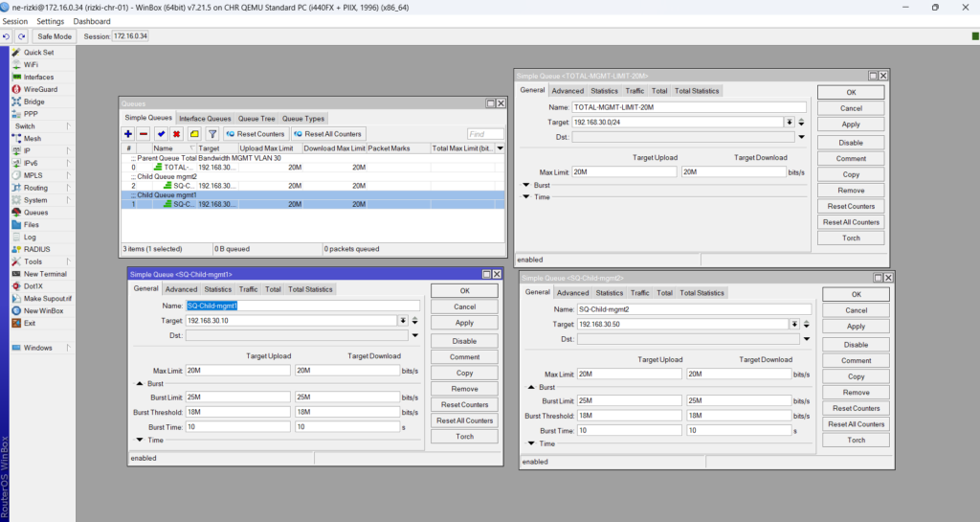Click Disable in SQ-Child-mgmt1 window
The width and height of the screenshot is (980, 522).
464,341
